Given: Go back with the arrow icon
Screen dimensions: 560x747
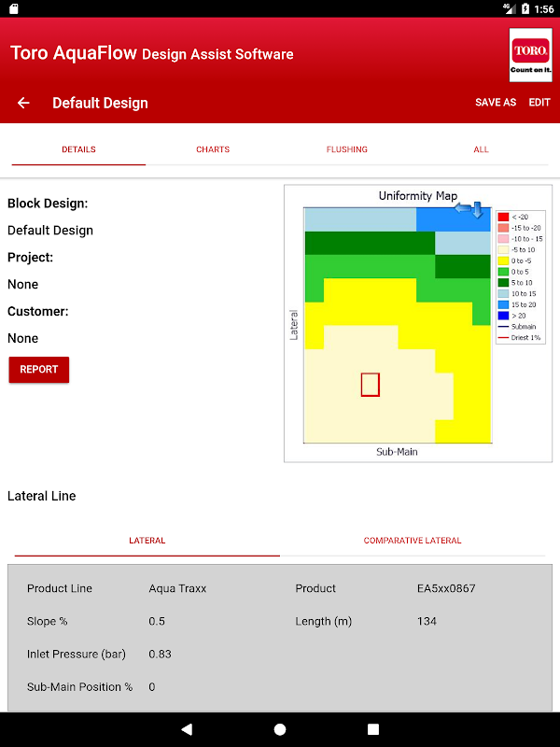Looking at the screenshot, I should tap(23, 103).
